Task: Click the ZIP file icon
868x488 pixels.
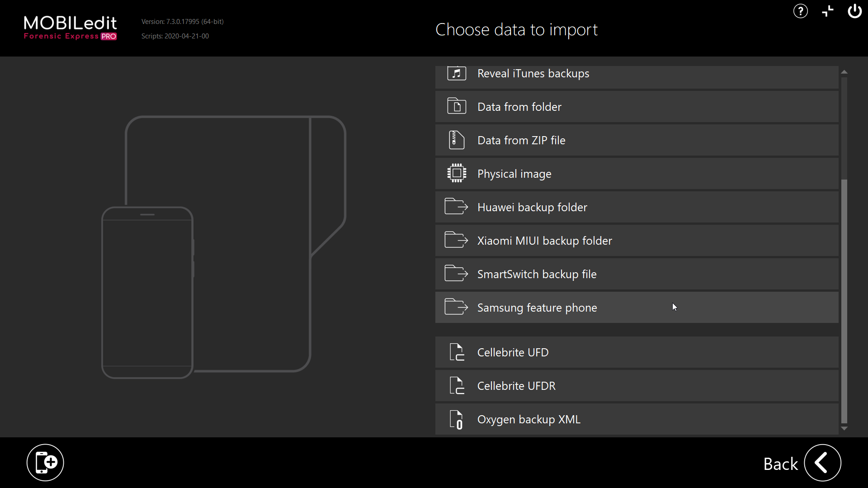Action: click(x=457, y=140)
